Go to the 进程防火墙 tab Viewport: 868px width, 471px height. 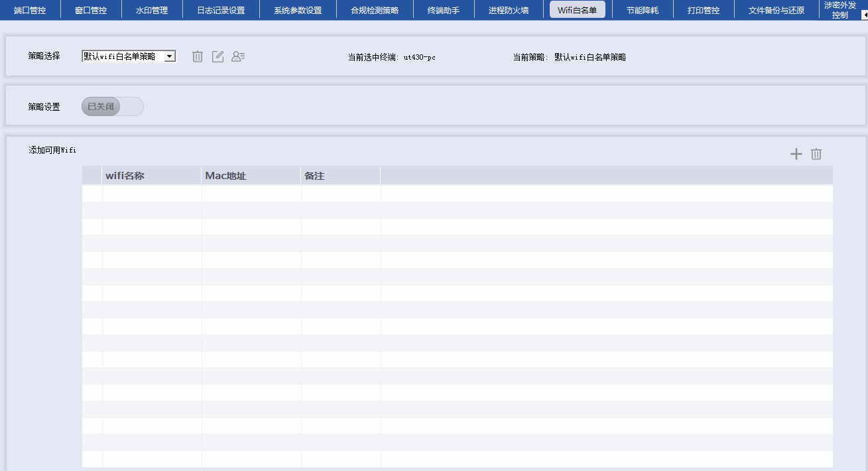coord(509,10)
